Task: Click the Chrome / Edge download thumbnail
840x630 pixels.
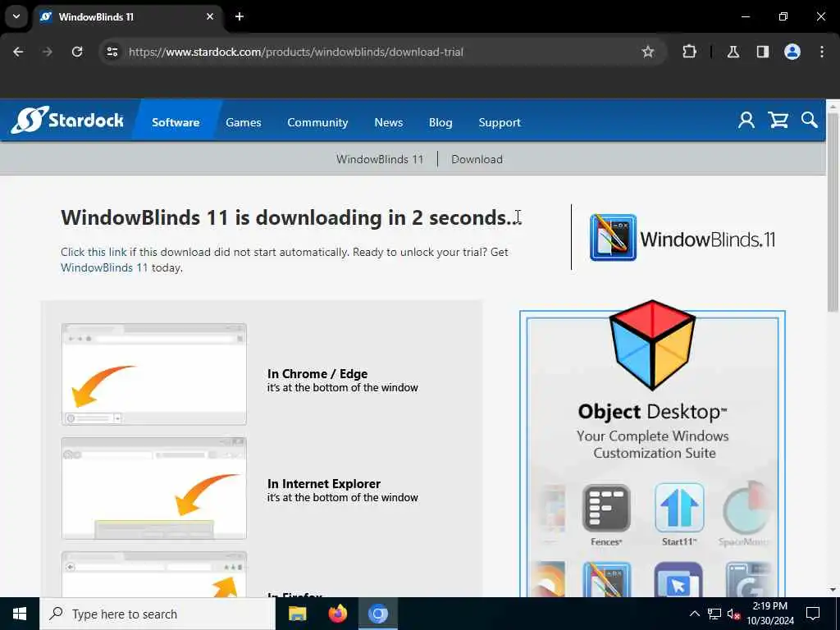Action: (154, 374)
